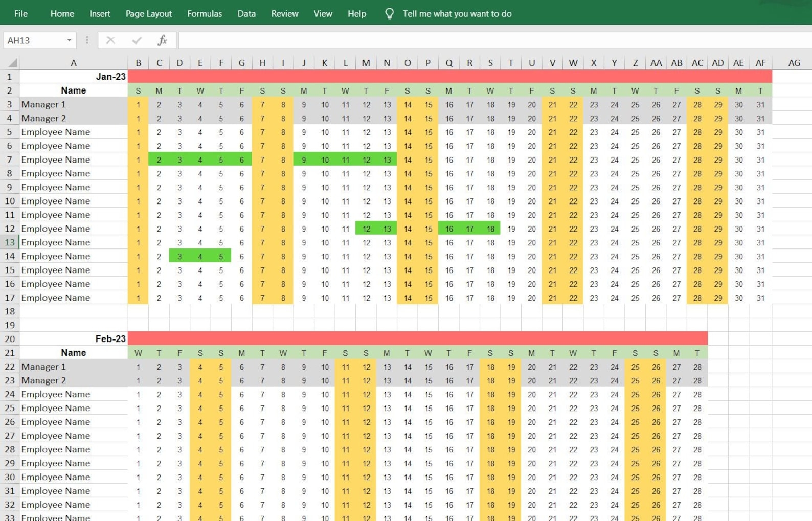The height and width of the screenshot is (521, 812).
Task: Click the Insert Function fx icon
Action: point(162,40)
